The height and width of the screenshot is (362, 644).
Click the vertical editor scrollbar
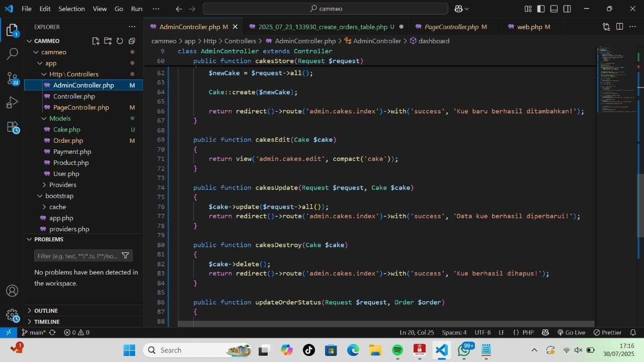(640, 205)
